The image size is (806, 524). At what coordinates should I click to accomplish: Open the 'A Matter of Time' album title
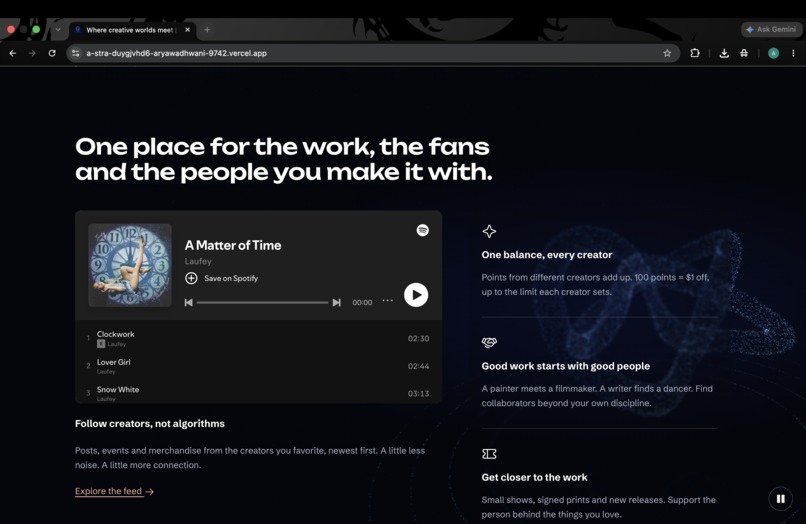[233, 245]
